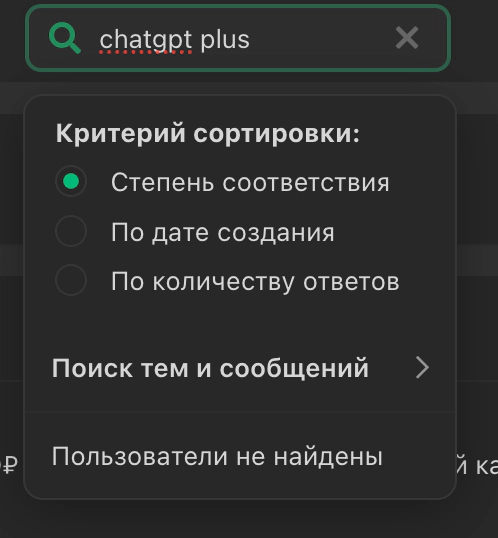Screen dimensions: 498x538
Task: Open Поиск тем и сообщений
Action: [240, 368]
